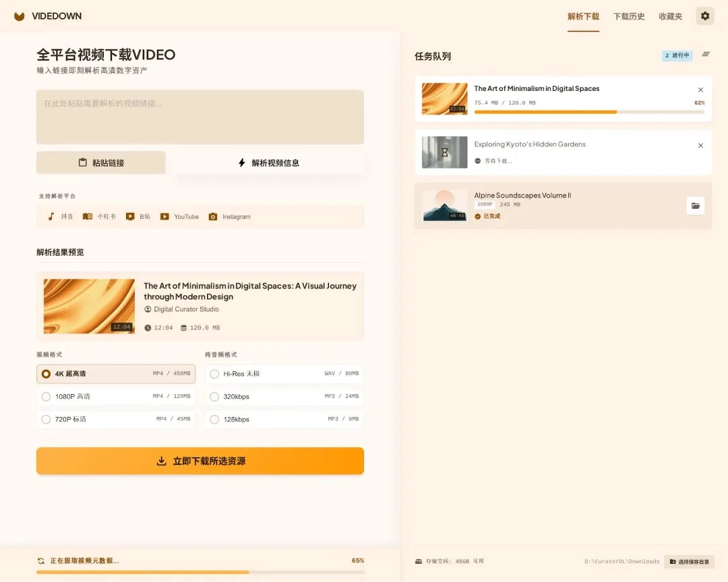Open folder for Alpine Soundscapes Volume II
728x582 pixels.
[695, 205]
